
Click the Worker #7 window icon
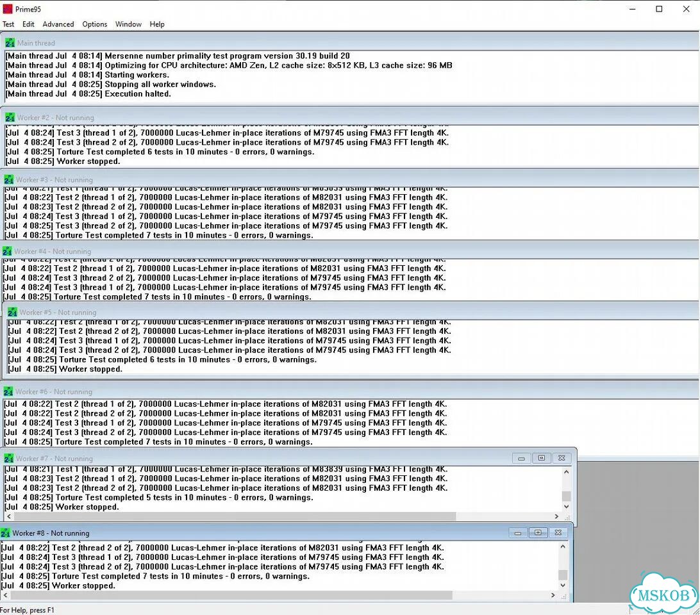[x=8, y=458]
